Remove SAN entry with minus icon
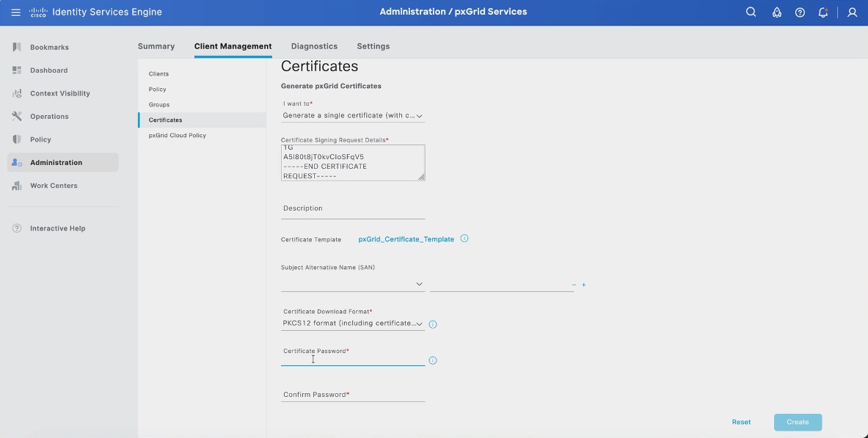The height and width of the screenshot is (438, 868). (x=574, y=285)
